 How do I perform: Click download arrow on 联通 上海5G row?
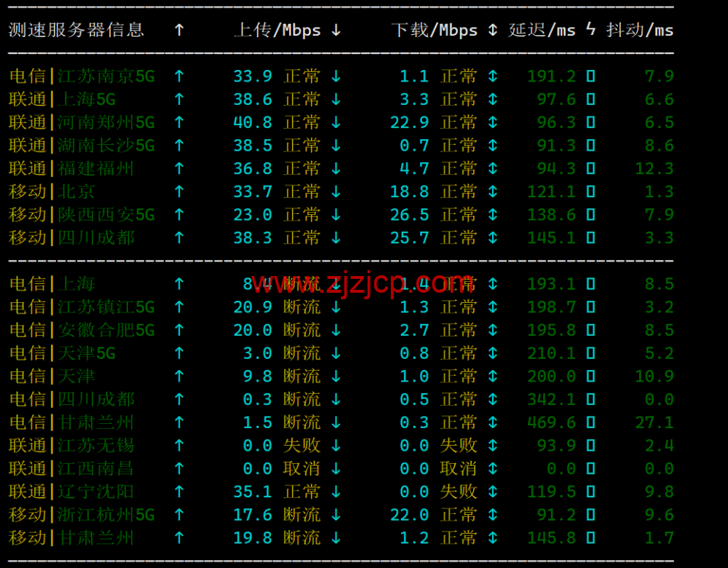point(336,99)
